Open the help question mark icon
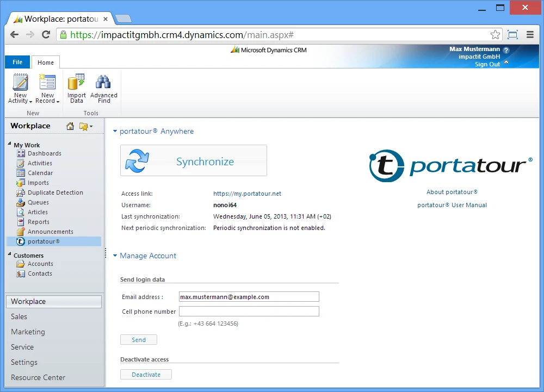Viewport: 544px width, 392px height. 506,50
